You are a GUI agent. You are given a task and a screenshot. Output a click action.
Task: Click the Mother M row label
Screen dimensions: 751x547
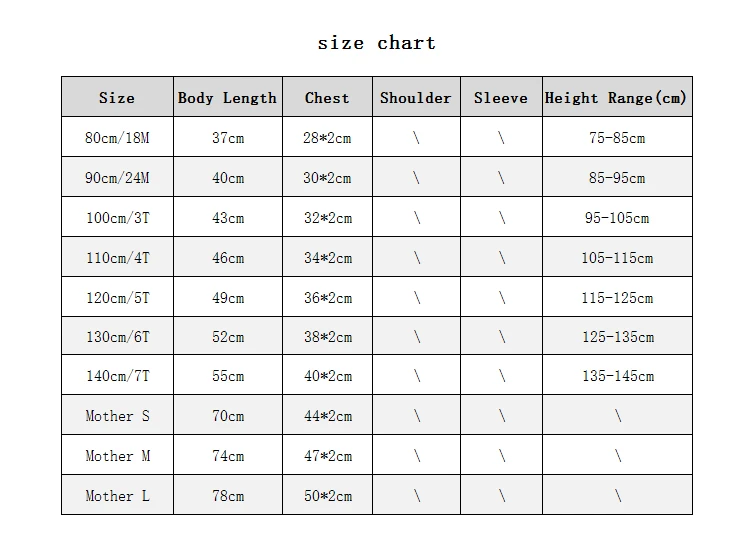(x=117, y=455)
